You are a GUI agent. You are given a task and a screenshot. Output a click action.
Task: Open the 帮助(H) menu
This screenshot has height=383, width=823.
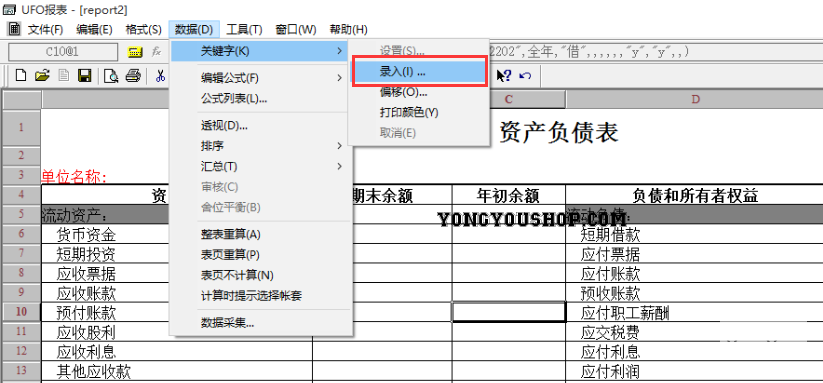(349, 29)
